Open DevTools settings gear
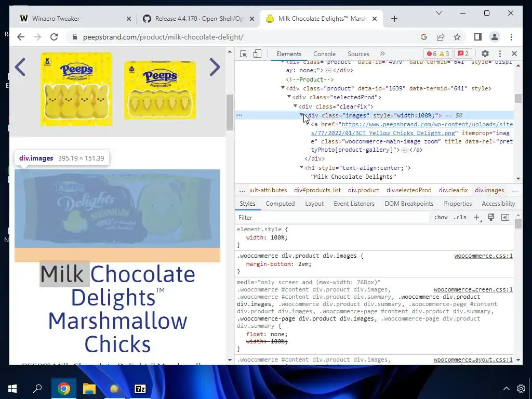Screen dimensions: 532x399 tap(485, 54)
